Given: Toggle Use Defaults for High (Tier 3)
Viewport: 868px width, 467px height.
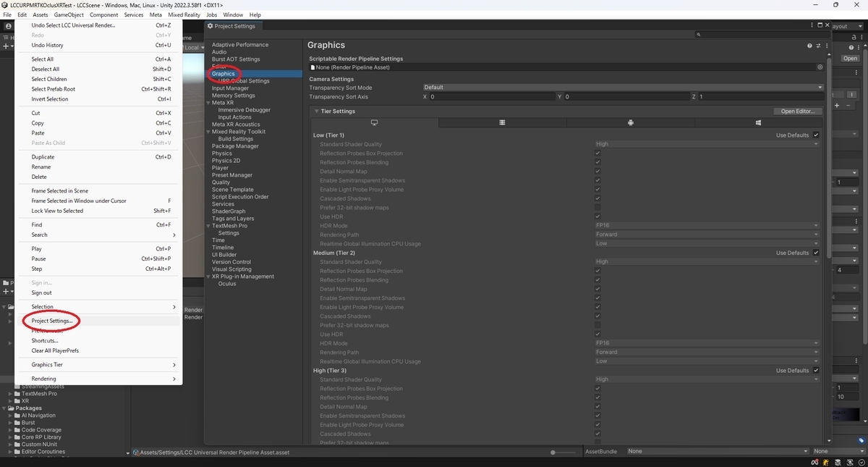Looking at the screenshot, I should (816, 371).
